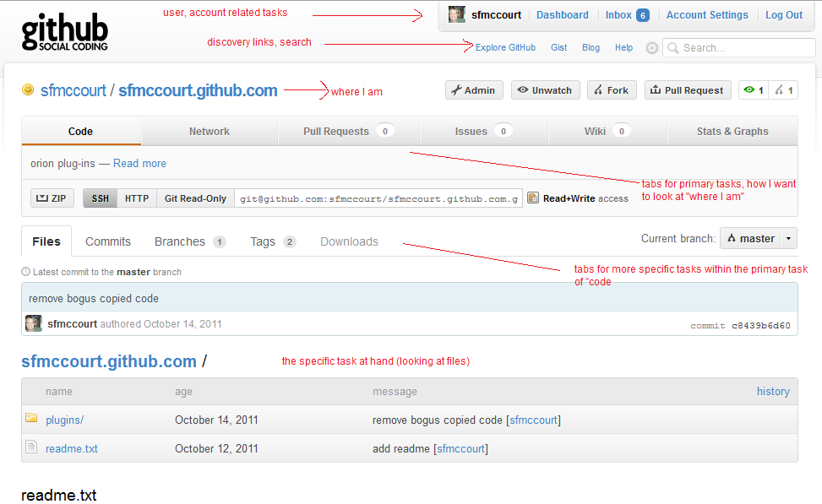
Task: Click the Search input field
Action: pyautogui.click(x=739, y=47)
